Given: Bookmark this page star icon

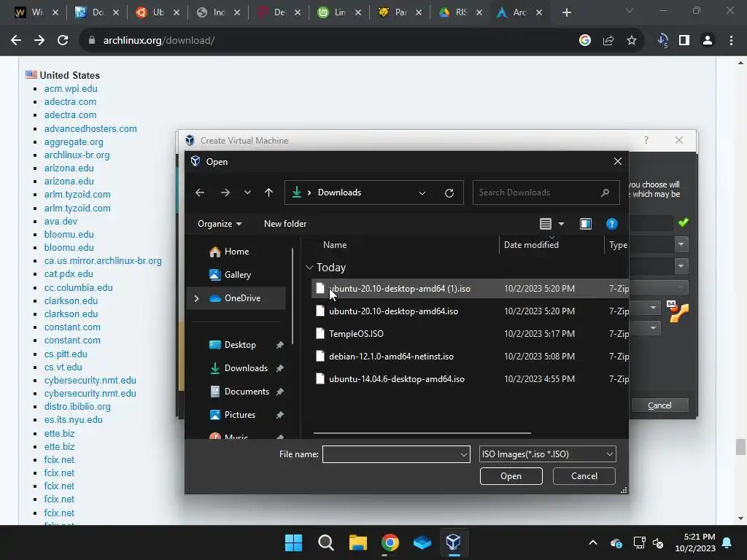Looking at the screenshot, I should [632, 41].
